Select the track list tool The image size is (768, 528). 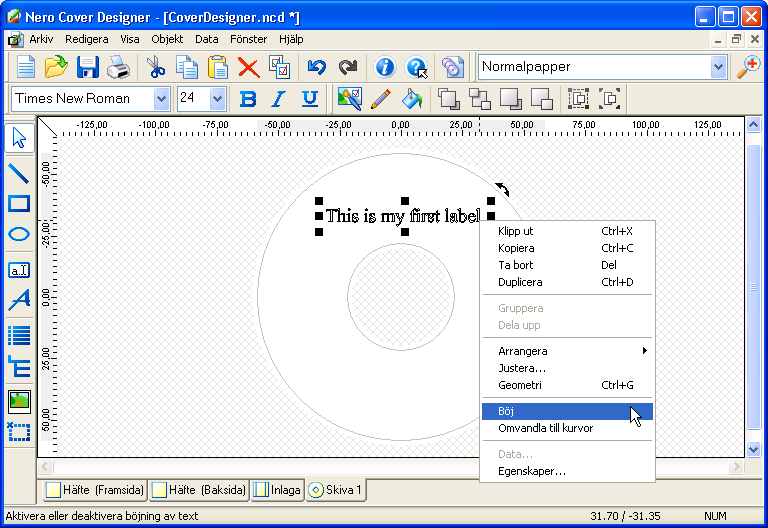point(19,336)
